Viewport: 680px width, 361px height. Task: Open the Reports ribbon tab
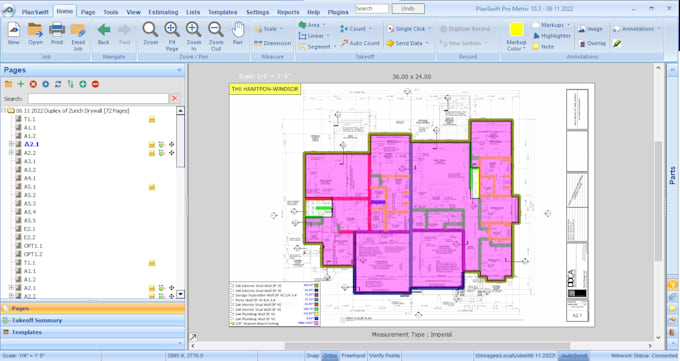[x=288, y=12]
